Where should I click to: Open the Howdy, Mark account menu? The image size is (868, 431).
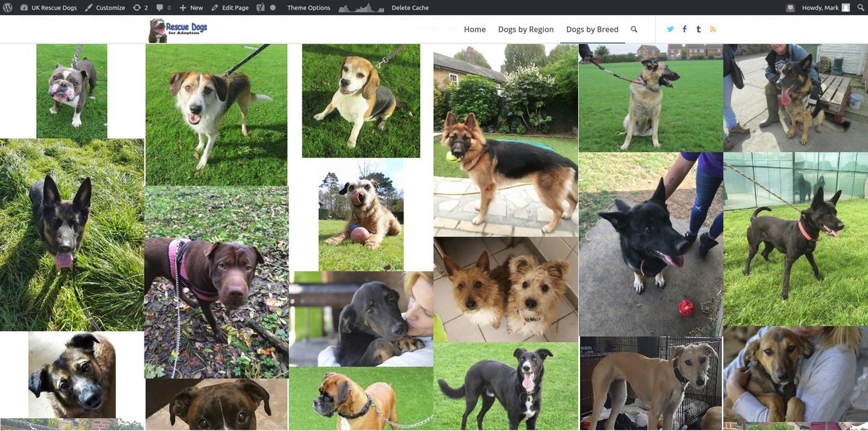(825, 7)
